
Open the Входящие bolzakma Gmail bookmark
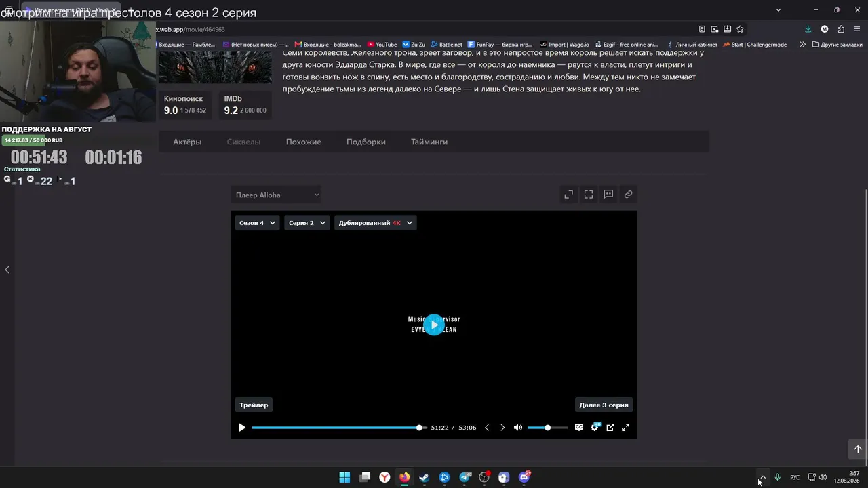[x=328, y=45]
